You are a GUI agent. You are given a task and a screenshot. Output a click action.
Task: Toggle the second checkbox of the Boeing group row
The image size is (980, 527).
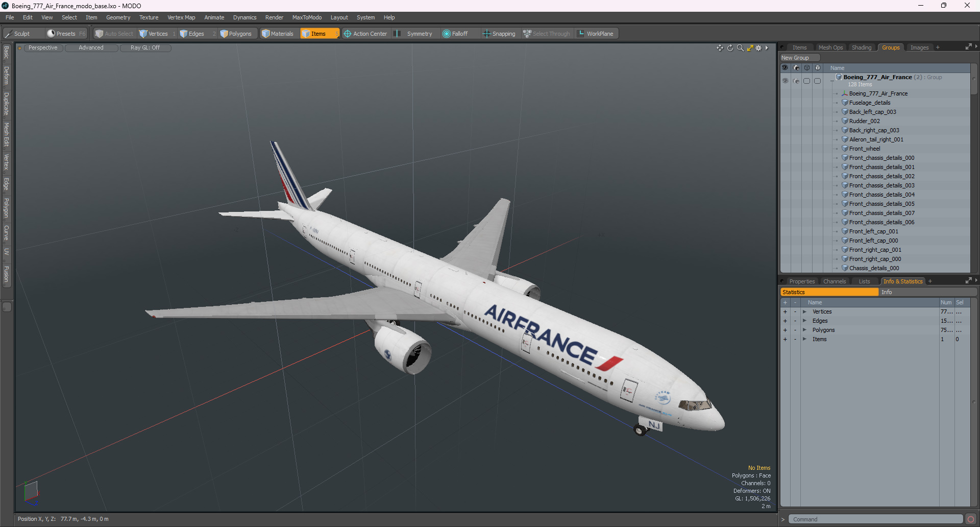coord(818,81)
